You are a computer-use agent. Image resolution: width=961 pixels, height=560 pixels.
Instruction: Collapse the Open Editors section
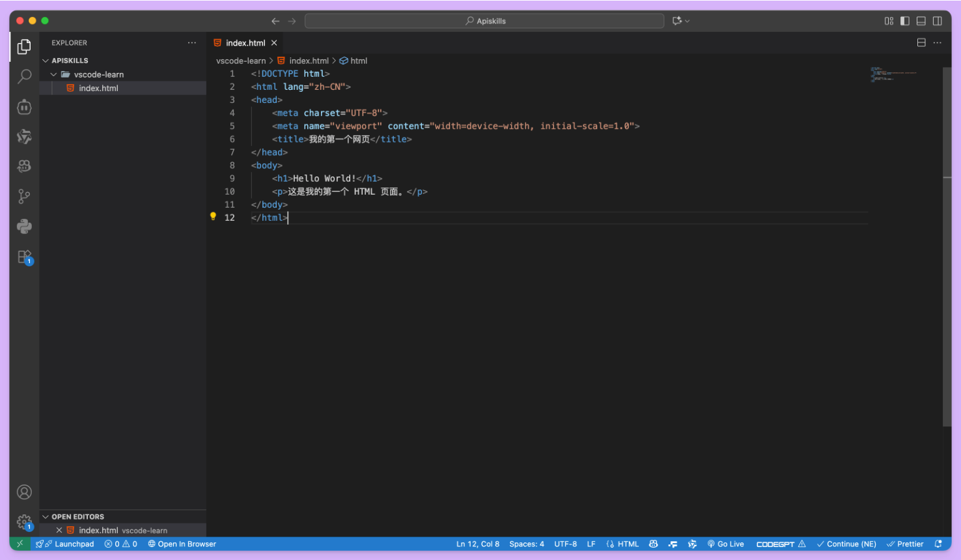[x=46, y=516]
